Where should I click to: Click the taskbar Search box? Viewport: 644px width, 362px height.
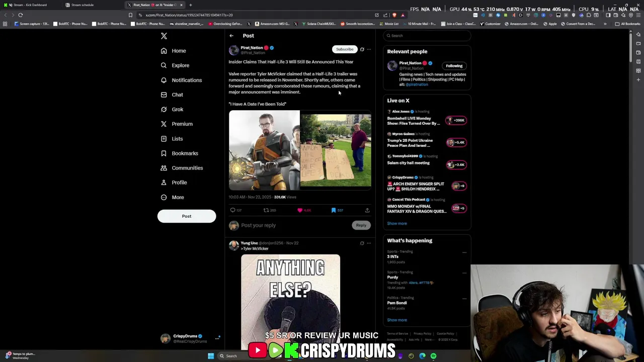pos(245,356)
